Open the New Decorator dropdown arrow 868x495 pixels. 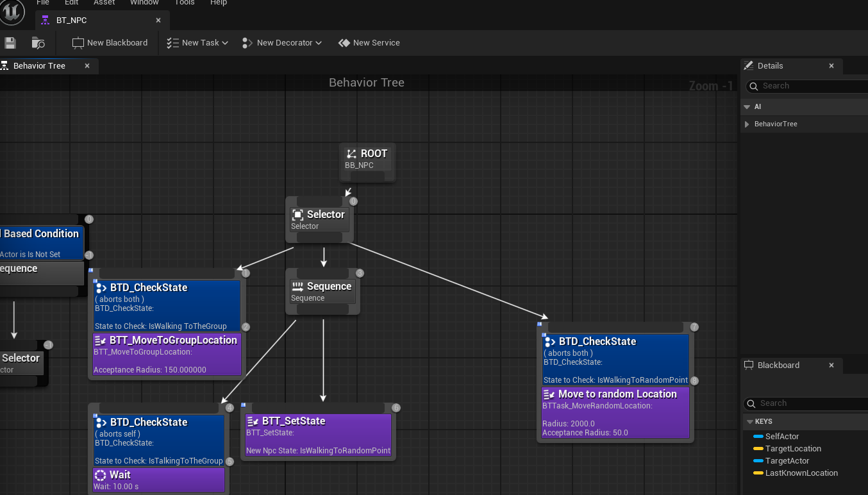(x=319, y=42)
